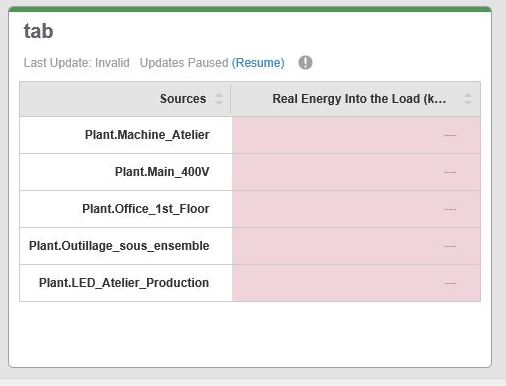
Task: Resume paused updates via Resume link
Action: (258, 63)
